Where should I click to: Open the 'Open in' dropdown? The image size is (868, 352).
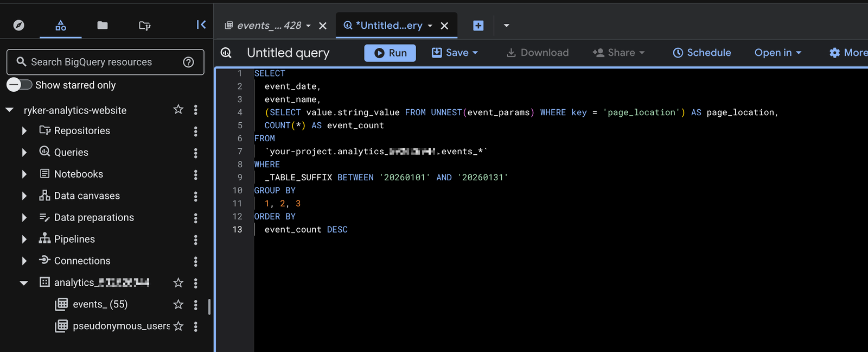(778, 53)
